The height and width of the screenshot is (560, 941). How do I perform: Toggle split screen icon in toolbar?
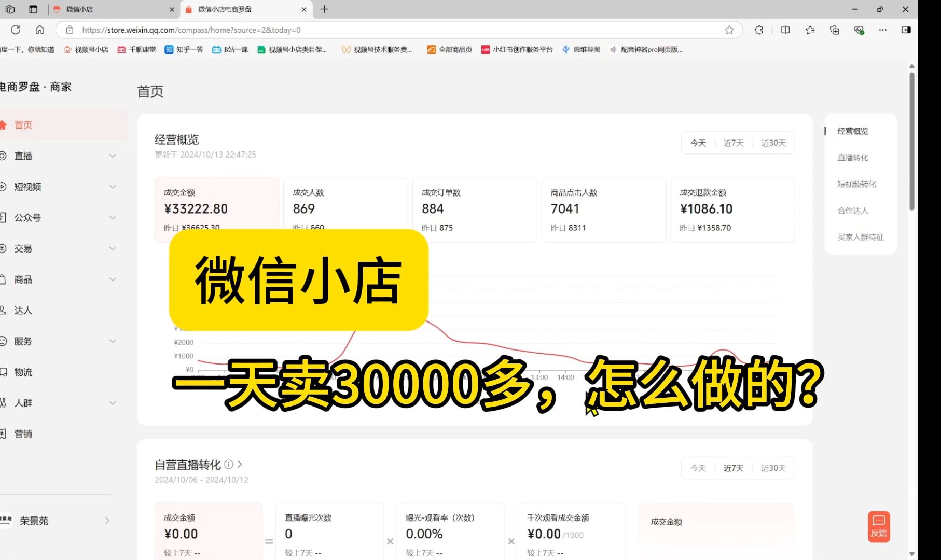click(785, 30)
